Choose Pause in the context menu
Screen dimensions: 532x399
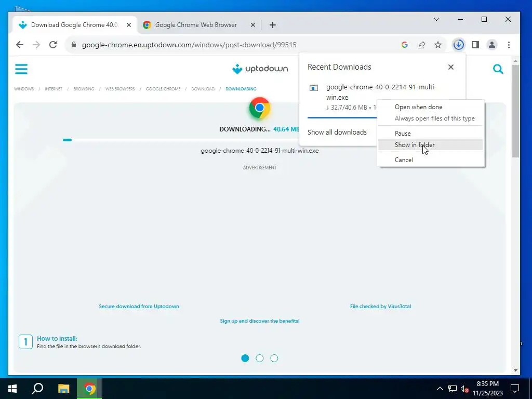[x=431, y=134]
